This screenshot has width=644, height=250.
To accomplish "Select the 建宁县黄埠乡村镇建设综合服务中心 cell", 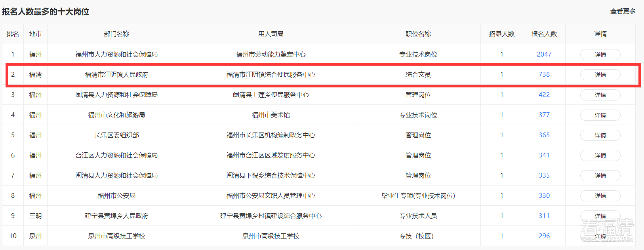I will [271, 216].
